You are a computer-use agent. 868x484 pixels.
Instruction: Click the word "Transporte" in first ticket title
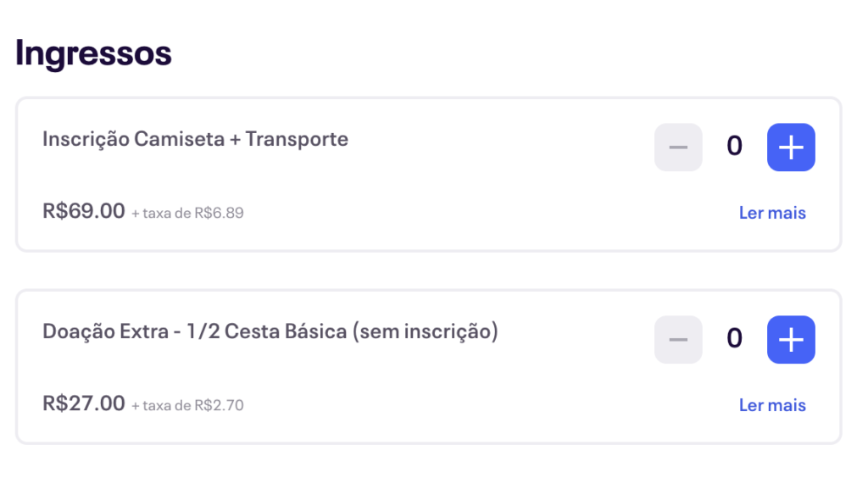(297, 139)
